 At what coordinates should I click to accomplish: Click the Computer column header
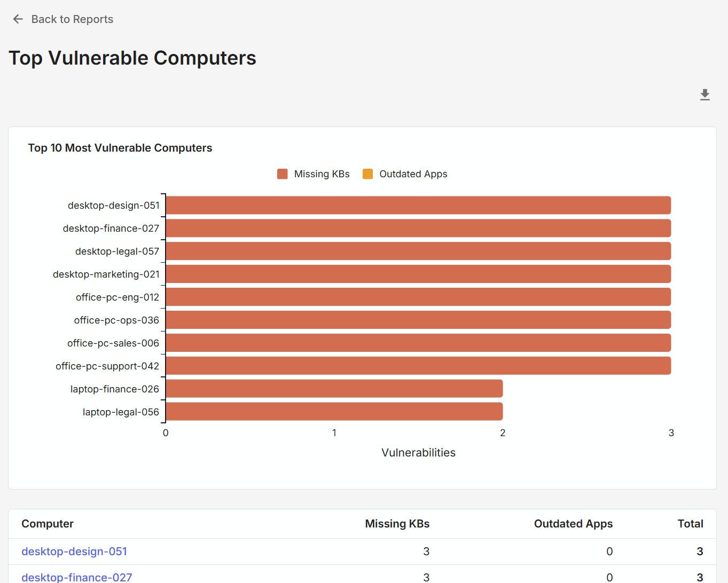pyautogui.click(x=48, y=524)
